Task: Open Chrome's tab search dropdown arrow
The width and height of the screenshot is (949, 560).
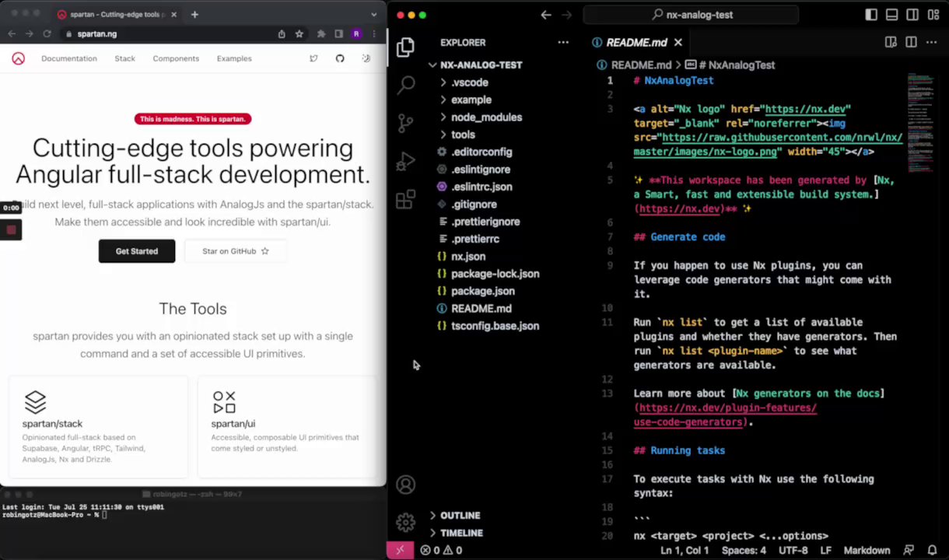Action: tap(374, 14)
